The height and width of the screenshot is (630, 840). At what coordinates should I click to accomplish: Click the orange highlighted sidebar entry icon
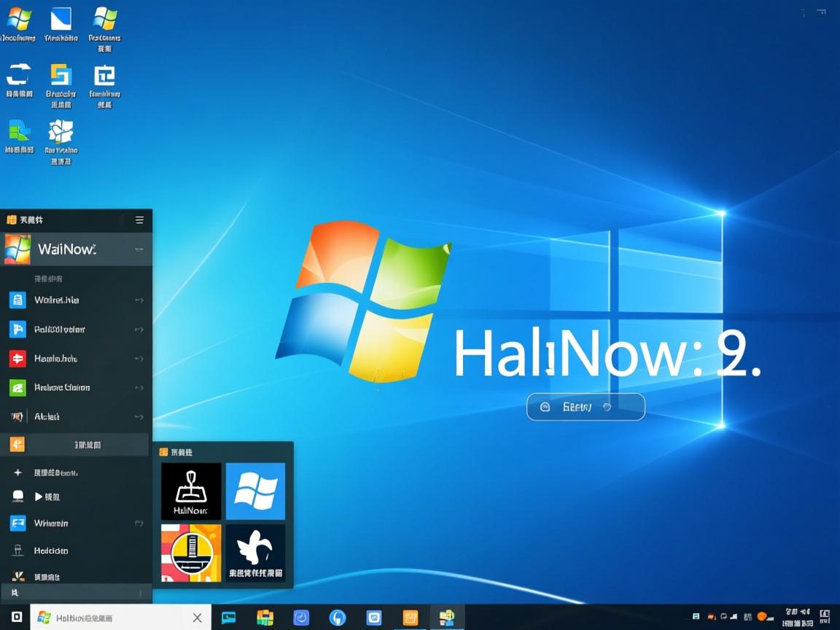pyautogui.click(x=18, y=443)
